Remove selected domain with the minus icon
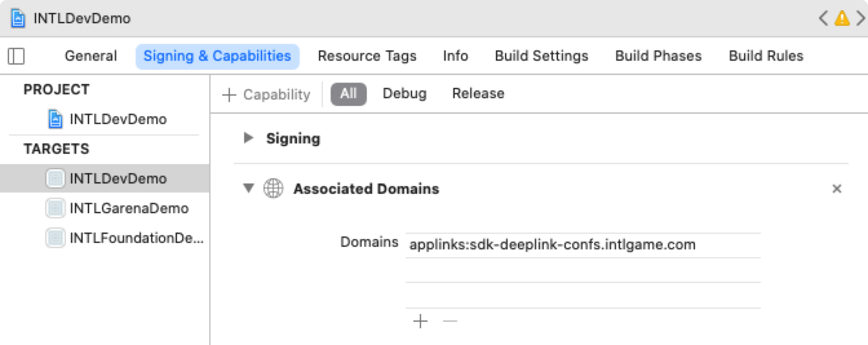The width and height of the screenshot is (868, 345). coord(450,321)
